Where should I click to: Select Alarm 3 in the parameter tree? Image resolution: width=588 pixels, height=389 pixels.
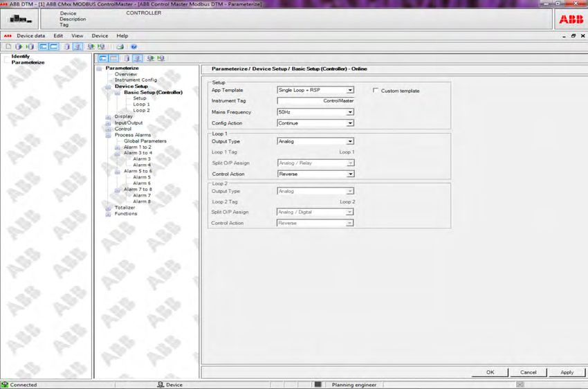coord(141,159)
